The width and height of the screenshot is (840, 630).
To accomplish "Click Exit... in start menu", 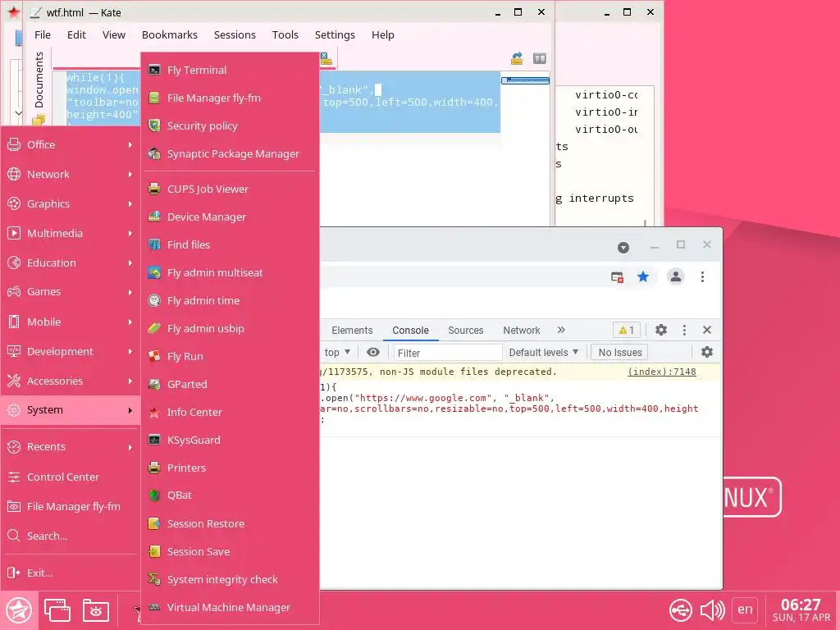I will point(71,573).
